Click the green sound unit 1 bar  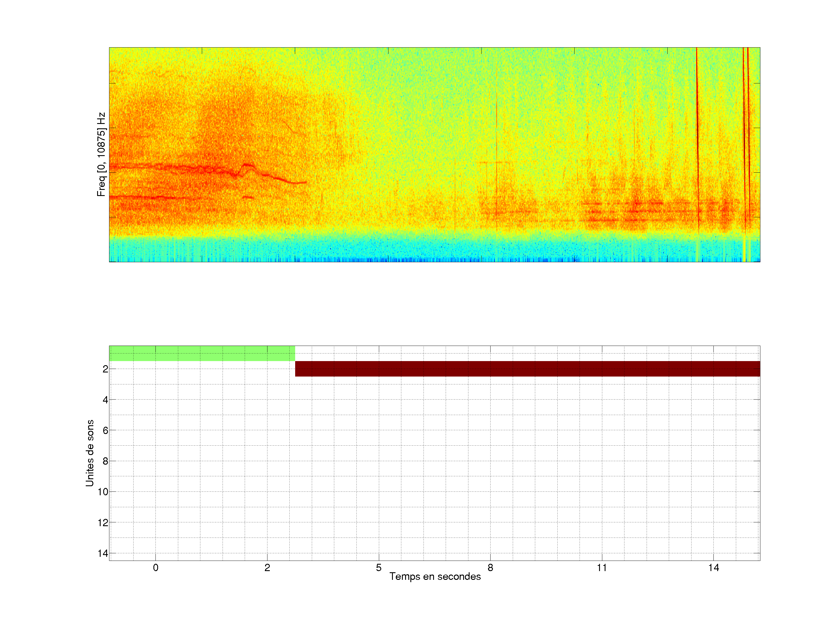202,353
